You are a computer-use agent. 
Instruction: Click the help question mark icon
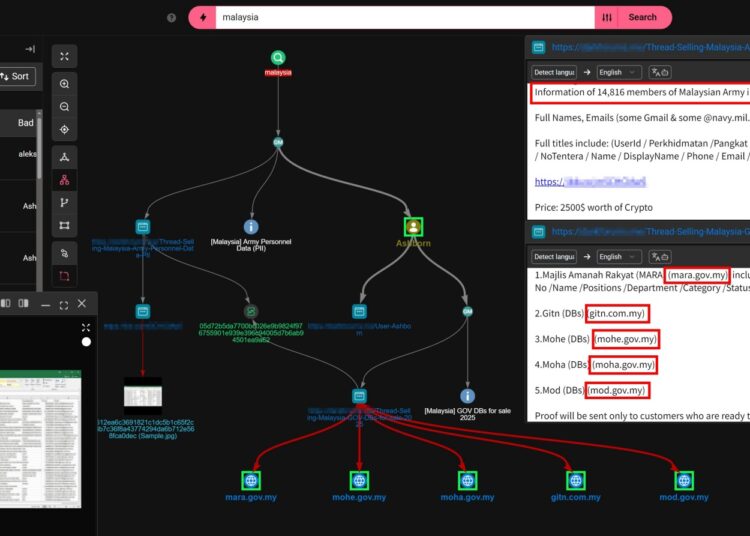171,17
